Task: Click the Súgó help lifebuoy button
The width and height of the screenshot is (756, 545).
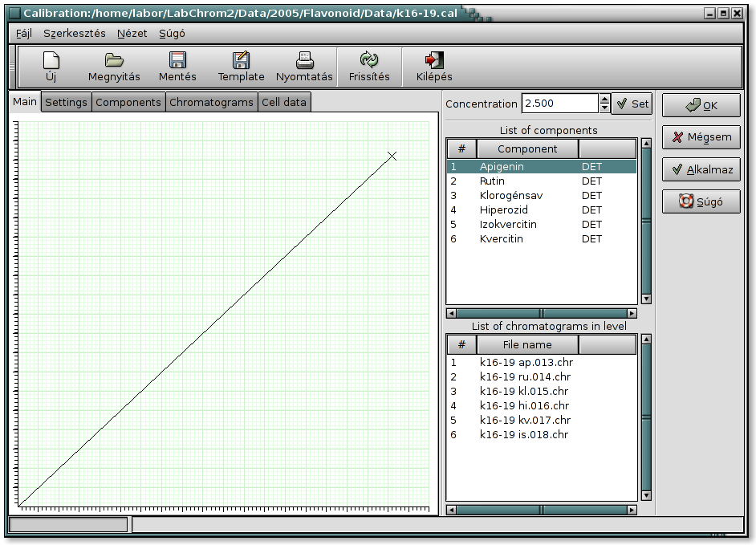Action: tap(701, 201)
